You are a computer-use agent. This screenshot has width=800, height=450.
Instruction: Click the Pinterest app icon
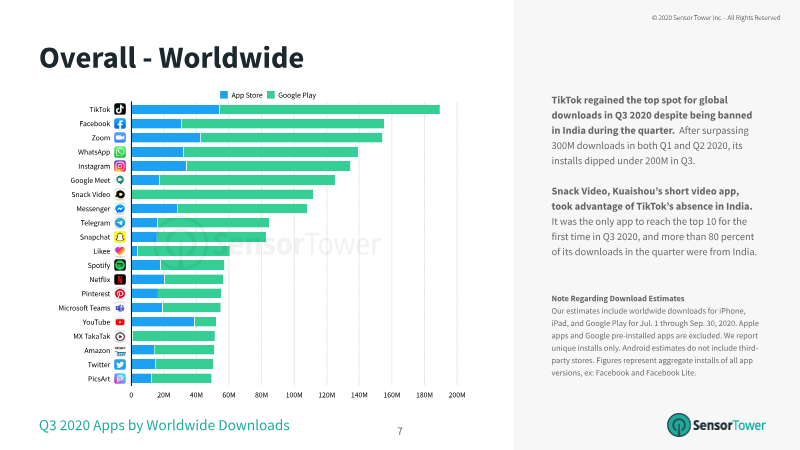120,293
